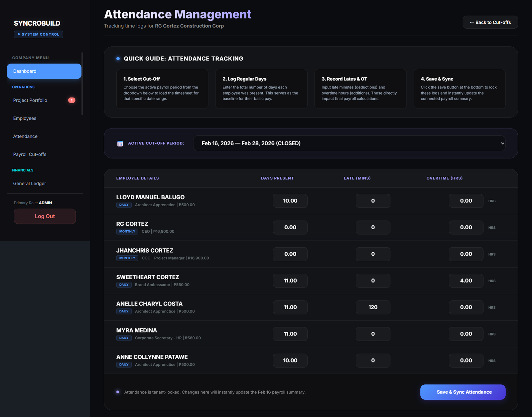This screenshot has height=417, width=532.
Task: Click the MONTHLY tag under RG Cortez
Action: (x=127, y=232)
